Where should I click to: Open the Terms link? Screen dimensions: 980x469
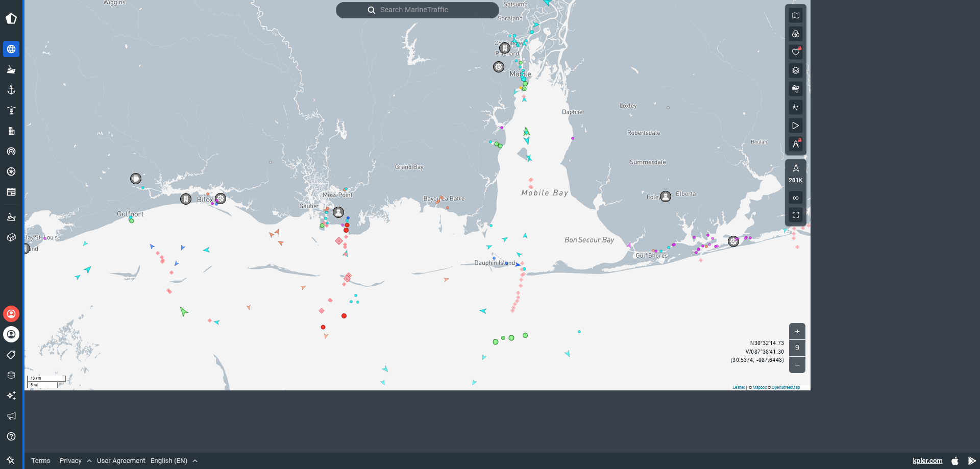(x=41, y=460)
